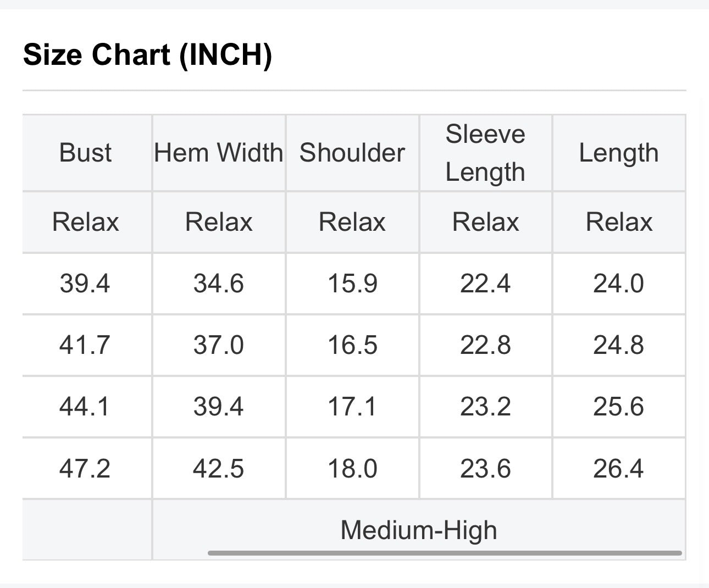Click shoulder value 18.0
This screenshot has height=588, width=709.
352,468
